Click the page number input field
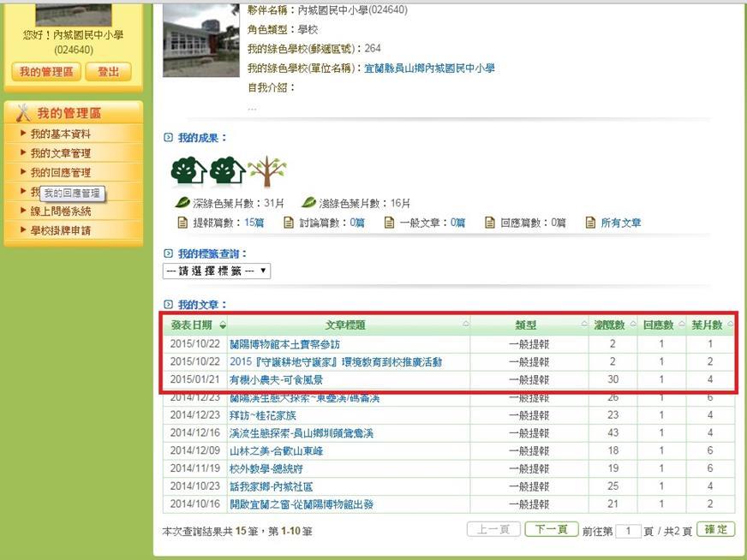This screenshot has width=747, height=560. [x=628, y=531]
